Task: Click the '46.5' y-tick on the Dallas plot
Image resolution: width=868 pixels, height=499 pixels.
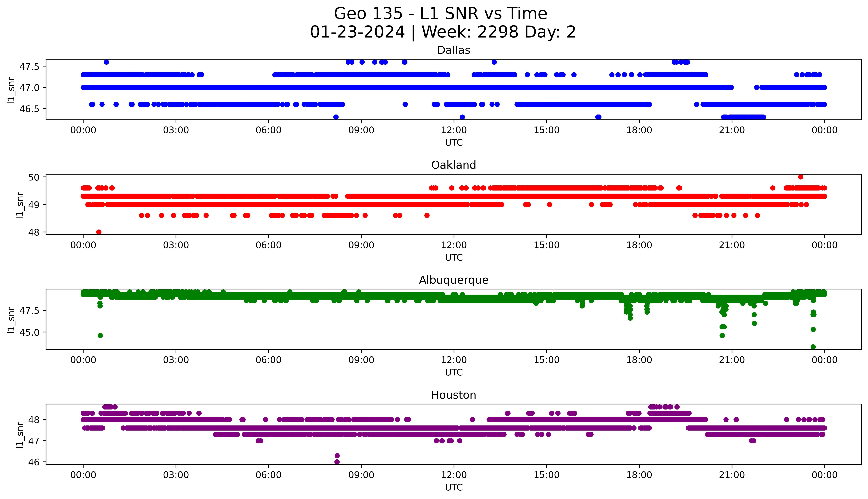Action: click(x=29, y=109)
